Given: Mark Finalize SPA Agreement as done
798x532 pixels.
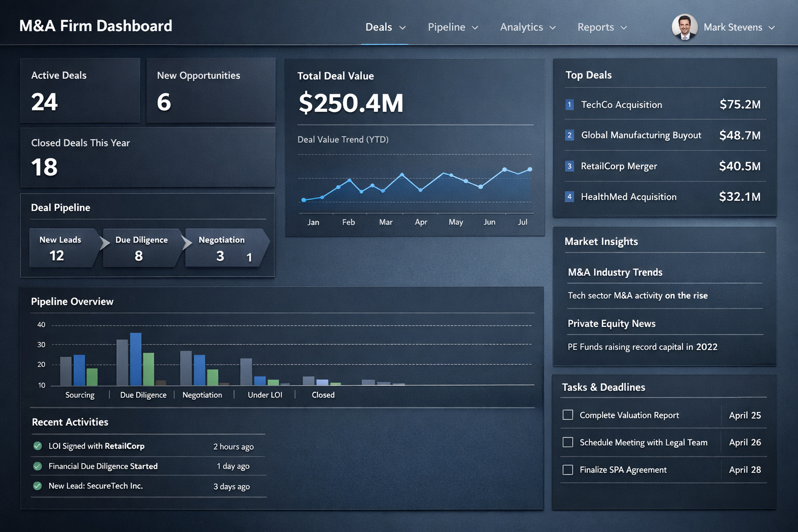Looking at the screenshot, I should point(568,470).
